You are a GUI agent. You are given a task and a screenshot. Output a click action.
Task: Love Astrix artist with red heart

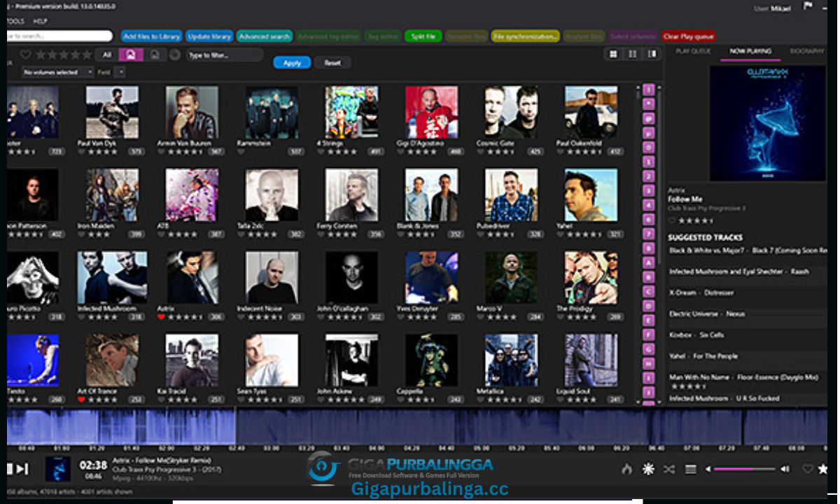click(x=162, y=317)
